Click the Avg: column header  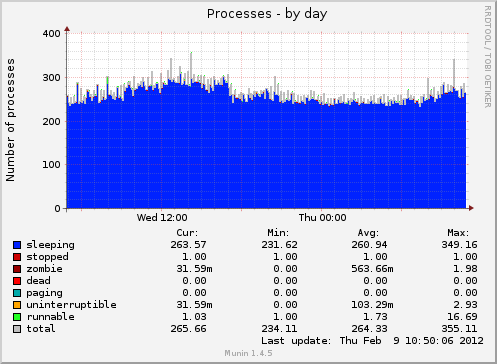click(368, 233)
